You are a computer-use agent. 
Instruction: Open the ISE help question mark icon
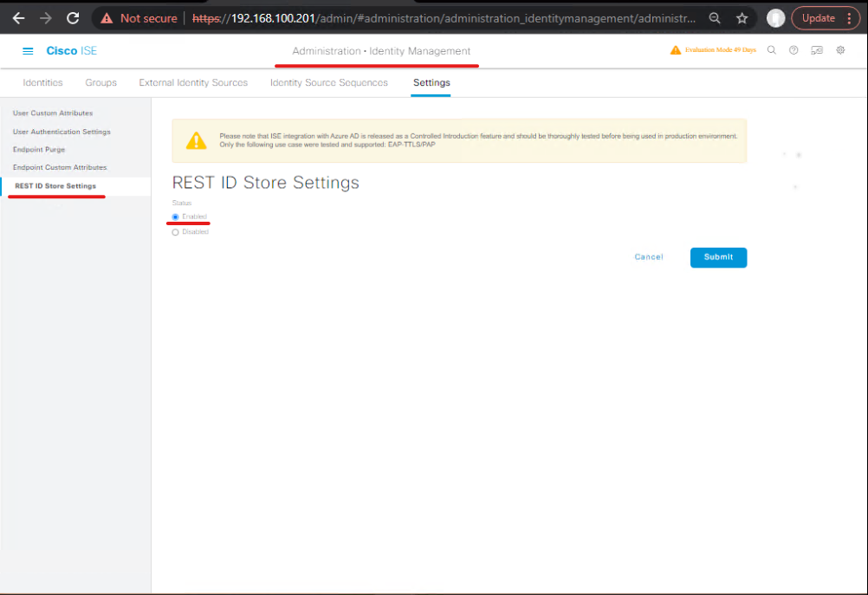tap(794, 50)
